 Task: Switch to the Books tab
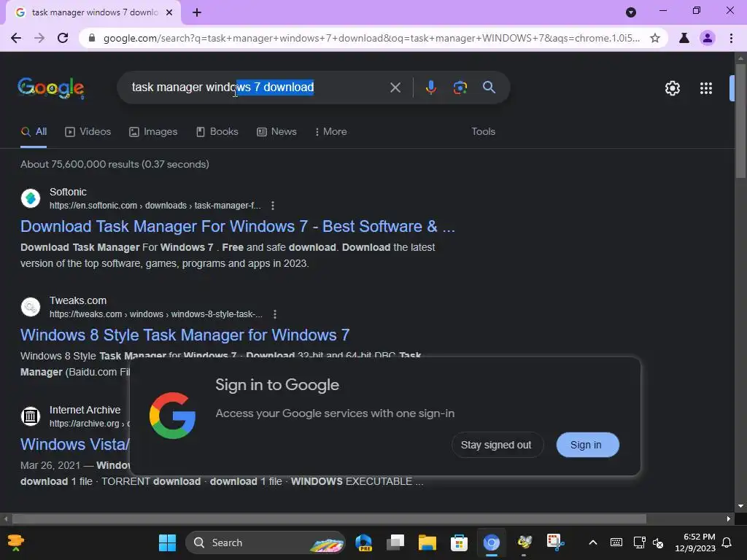coord(217,132)
